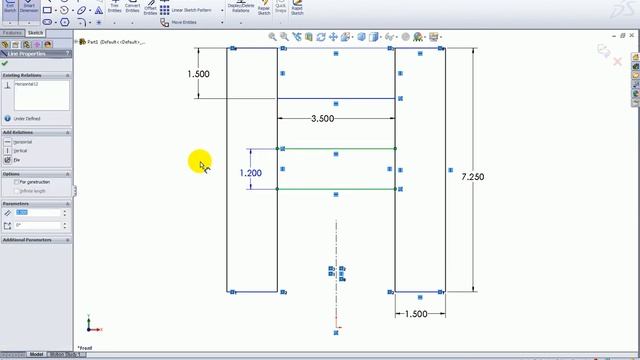
Task: Activate the Smart Dimension tool
Action: [x=29, y=9]
